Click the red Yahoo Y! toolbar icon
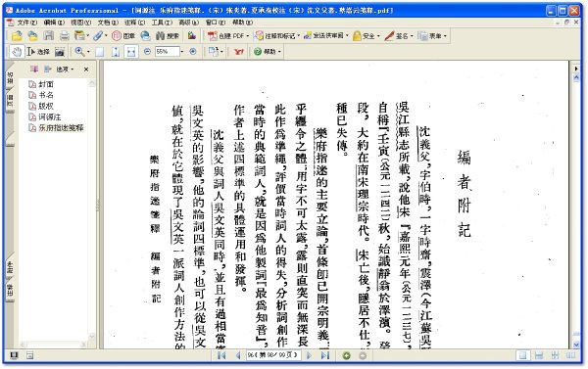 point(238,52)
